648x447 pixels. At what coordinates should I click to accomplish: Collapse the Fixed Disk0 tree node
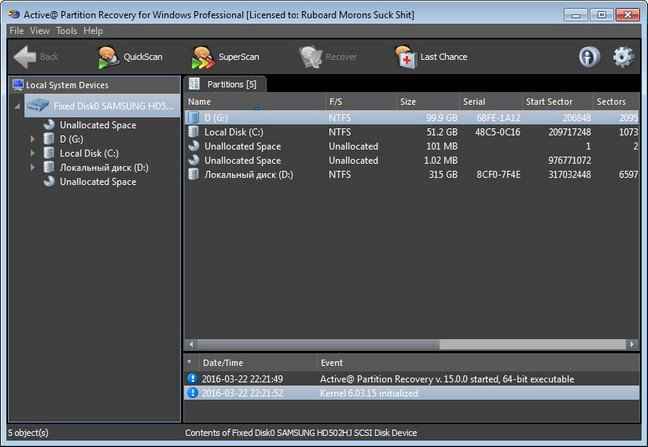click(x=19, y=105)
